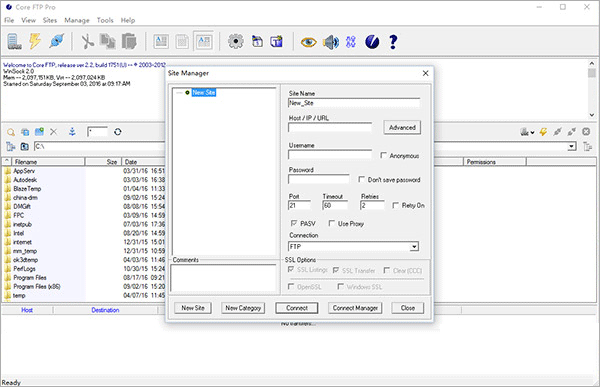This screenshot has width=600, height=387.
Task: Select the inetpub folder row
Action: point(22,224)
